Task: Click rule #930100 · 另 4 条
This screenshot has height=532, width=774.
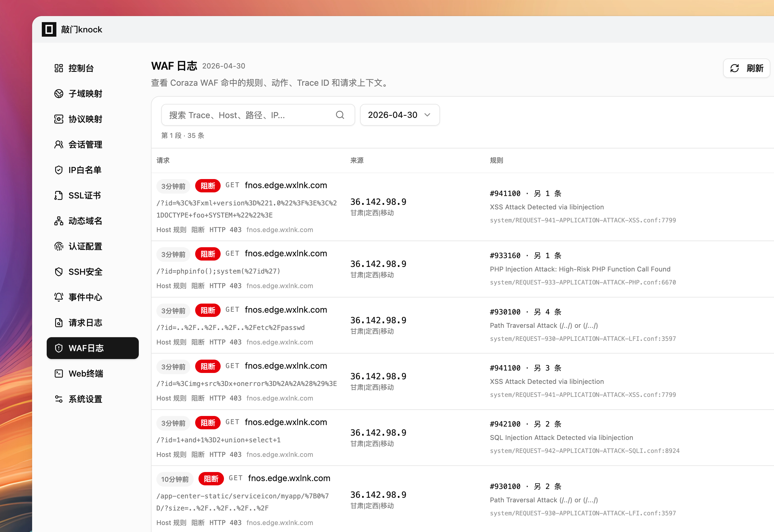Action: click(x=526, y=312)
